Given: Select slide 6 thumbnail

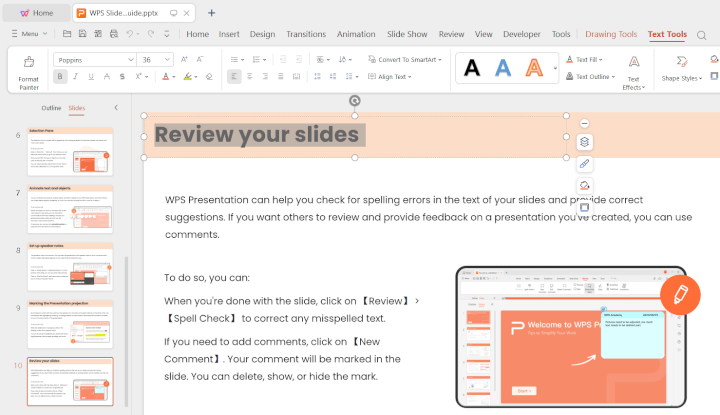Looking at the screenshot, I should click(x=70, y=152).
